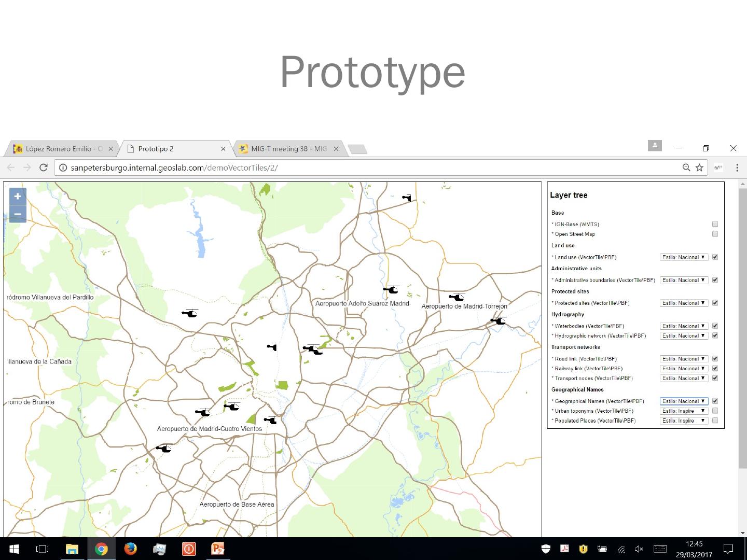Enable the Open Street Map layer
The height and width of the screenshot is (560, 747).
click(715, 234)
